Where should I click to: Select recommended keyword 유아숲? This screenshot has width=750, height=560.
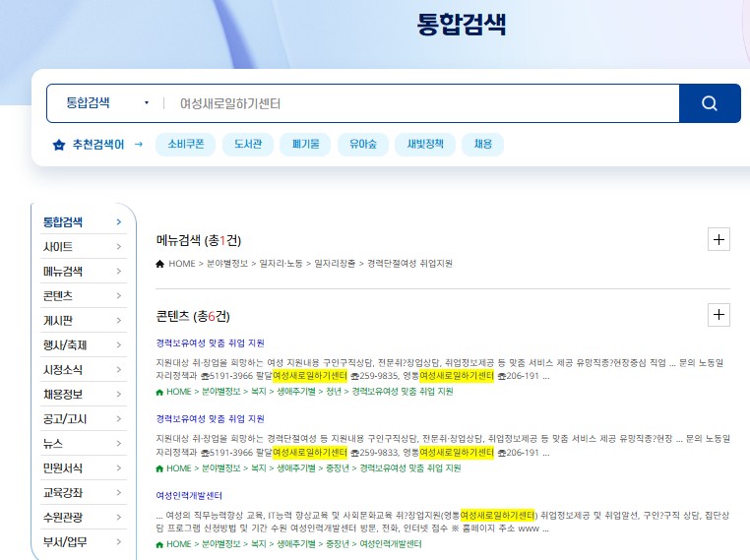point(362,144)
